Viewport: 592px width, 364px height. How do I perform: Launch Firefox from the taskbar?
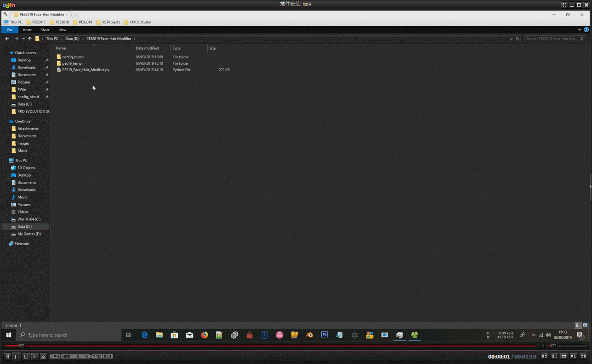pos(205,335)
